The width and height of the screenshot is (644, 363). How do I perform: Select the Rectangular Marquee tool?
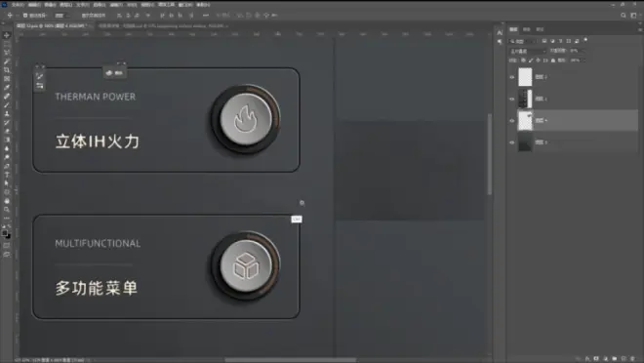7,44
